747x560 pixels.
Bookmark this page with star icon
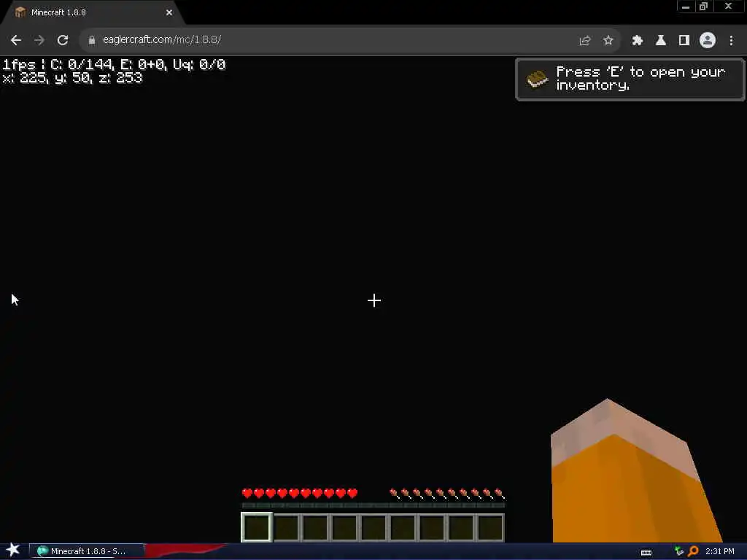(608, 41)
